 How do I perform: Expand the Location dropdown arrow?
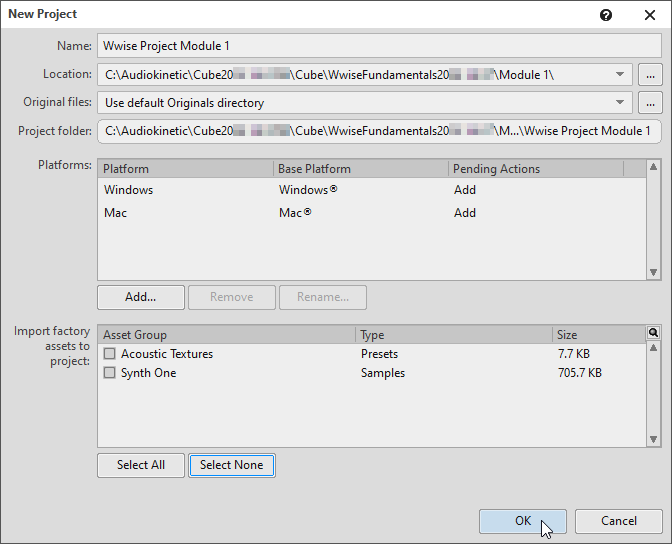[x=619, y=75]
